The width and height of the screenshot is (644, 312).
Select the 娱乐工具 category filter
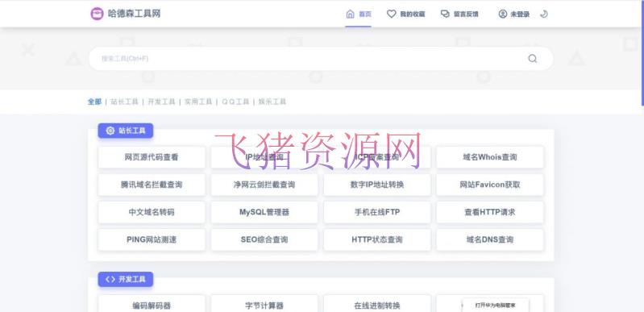point(272,102)
